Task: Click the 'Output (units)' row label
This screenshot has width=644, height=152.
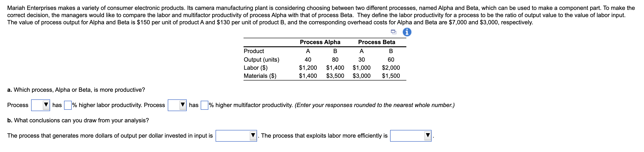Action: click(262, 60)
